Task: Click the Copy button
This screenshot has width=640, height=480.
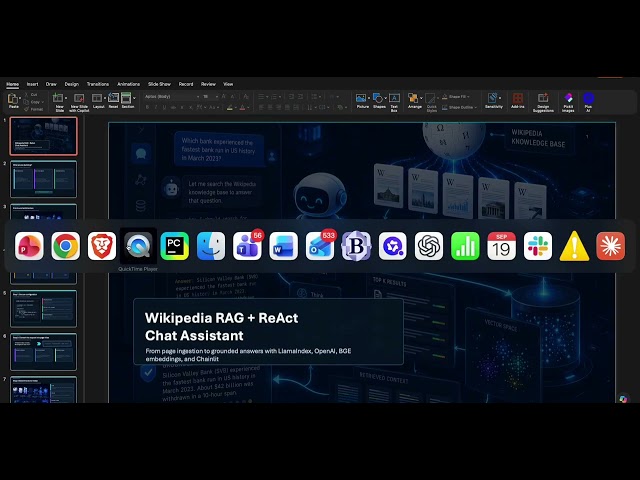Action: pyautogui.click(x=33, y=102)
